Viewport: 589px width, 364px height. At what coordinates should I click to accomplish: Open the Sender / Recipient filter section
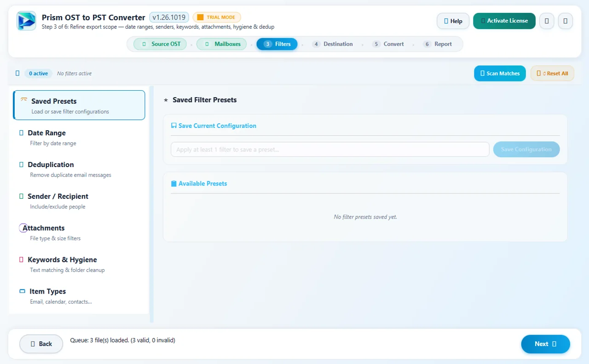[79, 201]
